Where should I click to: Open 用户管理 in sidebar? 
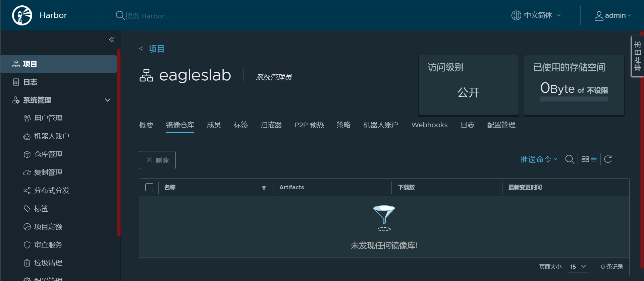coord(48,118)
